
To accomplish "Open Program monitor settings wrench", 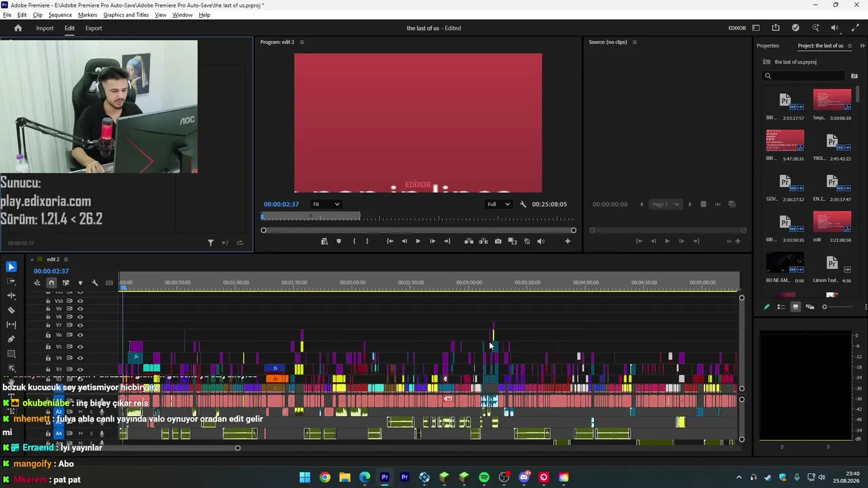I will click(x=523, y=204).
